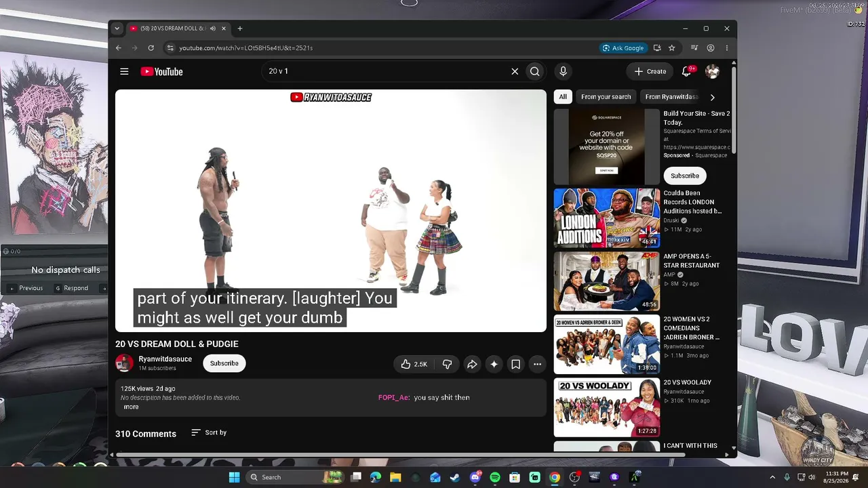Mute the tab via its speaker icon

pyautogui.click(x=212, y=28)
